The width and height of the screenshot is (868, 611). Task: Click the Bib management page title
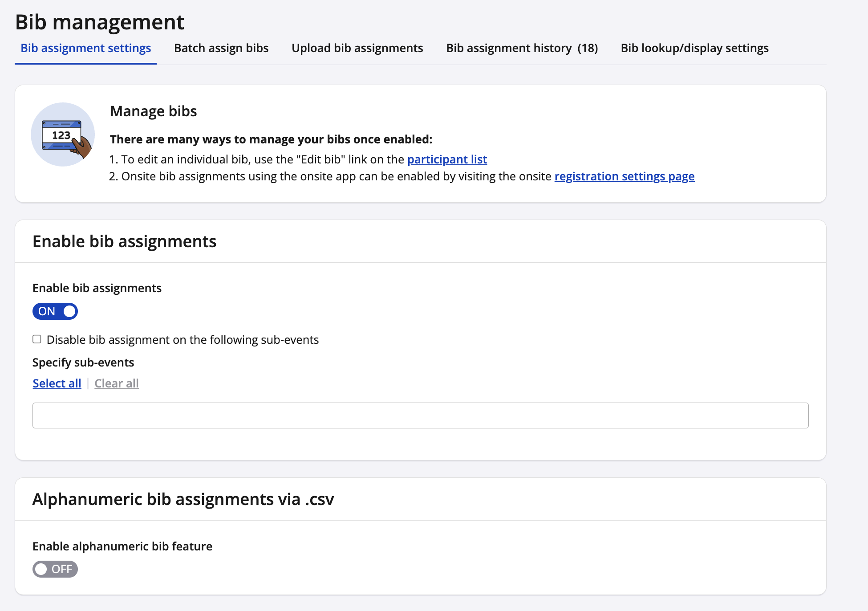[x=100, y=22]
